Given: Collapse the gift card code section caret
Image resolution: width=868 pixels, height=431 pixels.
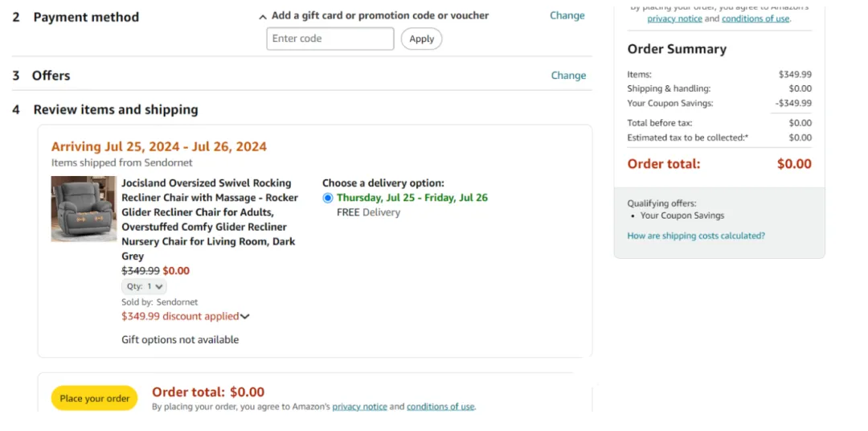Looking at the screenshot, I should (263, 17).
